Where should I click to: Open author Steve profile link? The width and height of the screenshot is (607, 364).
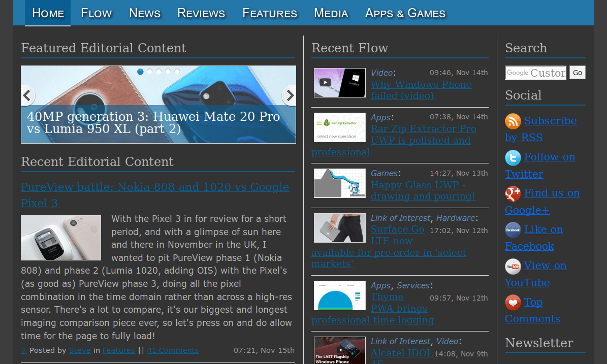click(x=80, y=350)
